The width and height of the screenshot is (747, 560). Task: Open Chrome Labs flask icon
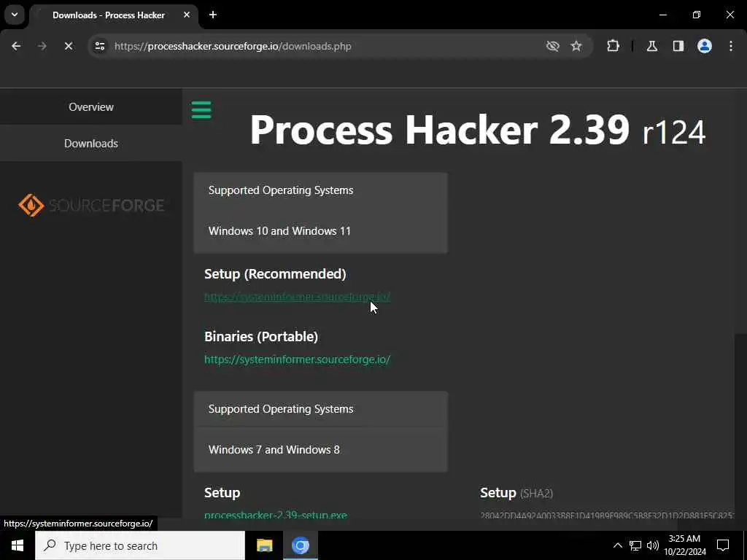click(652, 46)
